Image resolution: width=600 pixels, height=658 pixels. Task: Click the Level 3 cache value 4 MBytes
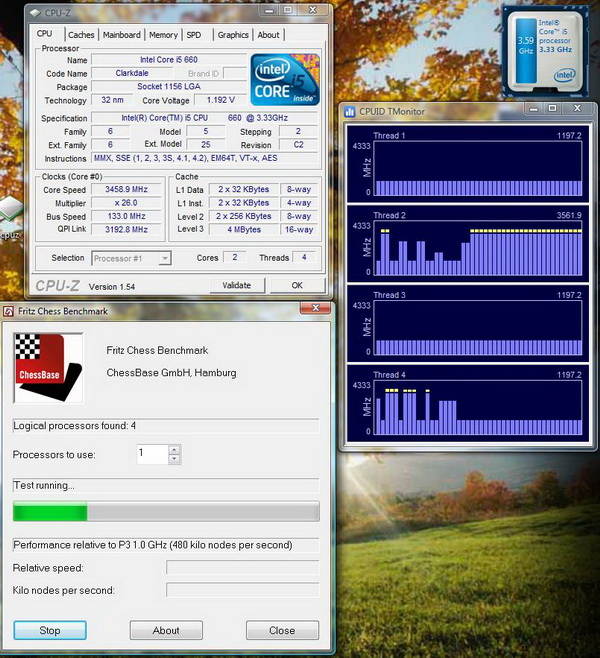click(244, 230)
